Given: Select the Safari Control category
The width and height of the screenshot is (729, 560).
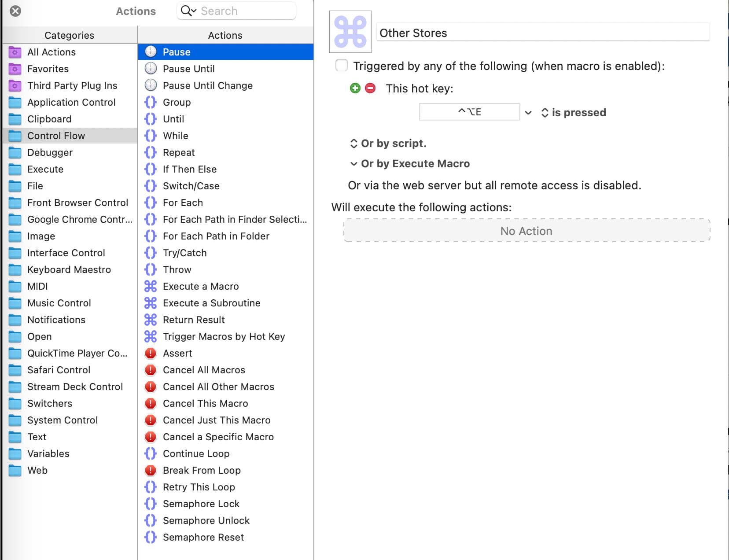Looking at the screenshot, I should point(70,370).
